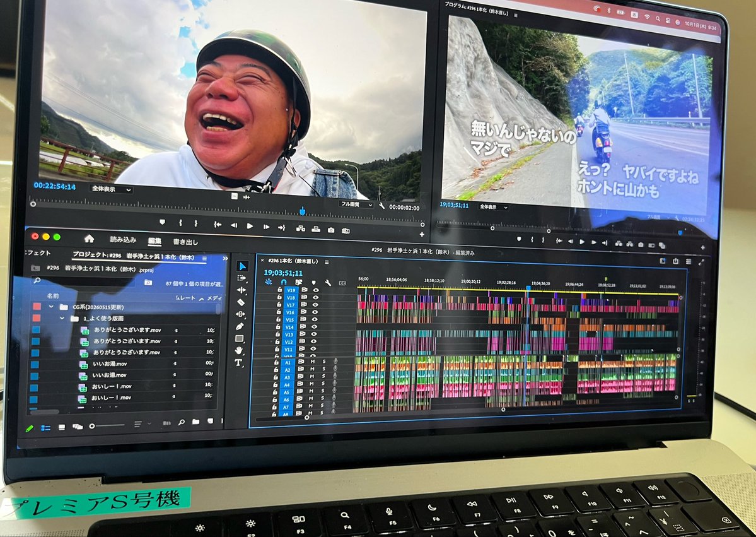Open source monitor 全体表示 zoom dropdown

[110, 189]
